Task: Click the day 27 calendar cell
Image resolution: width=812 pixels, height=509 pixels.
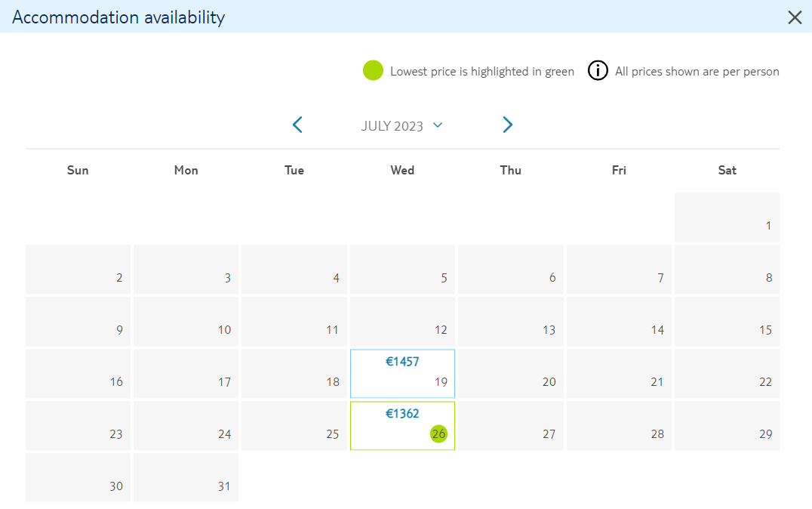Action: click(511, 425)
